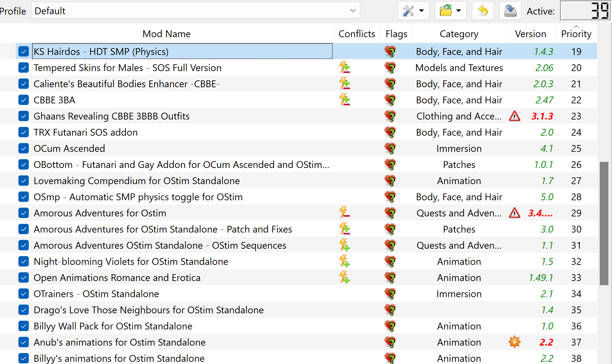Open dropdown arrow beside the folder icon

[459, 11]
